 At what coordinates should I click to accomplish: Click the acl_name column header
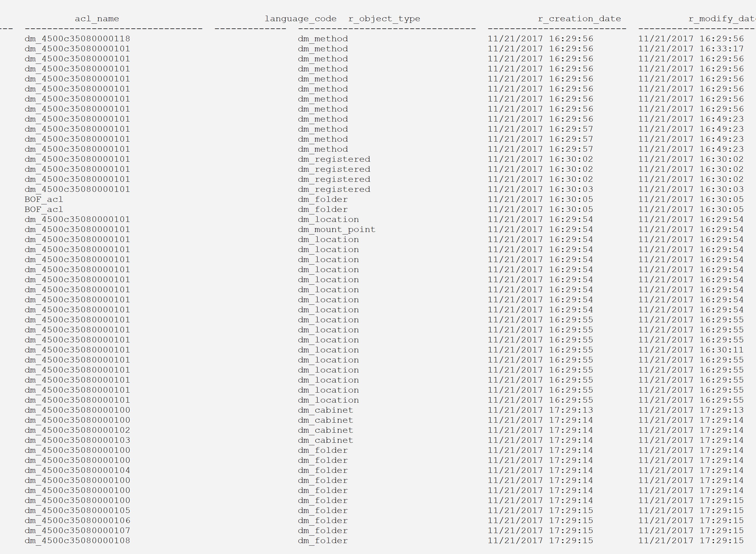(97, 19)
